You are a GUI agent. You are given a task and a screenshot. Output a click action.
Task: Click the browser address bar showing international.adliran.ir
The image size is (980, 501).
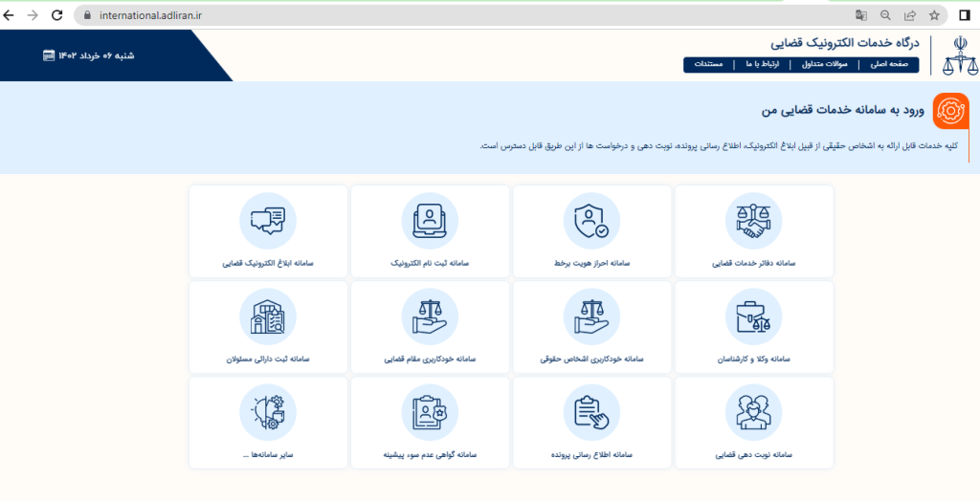coord(383,15)
